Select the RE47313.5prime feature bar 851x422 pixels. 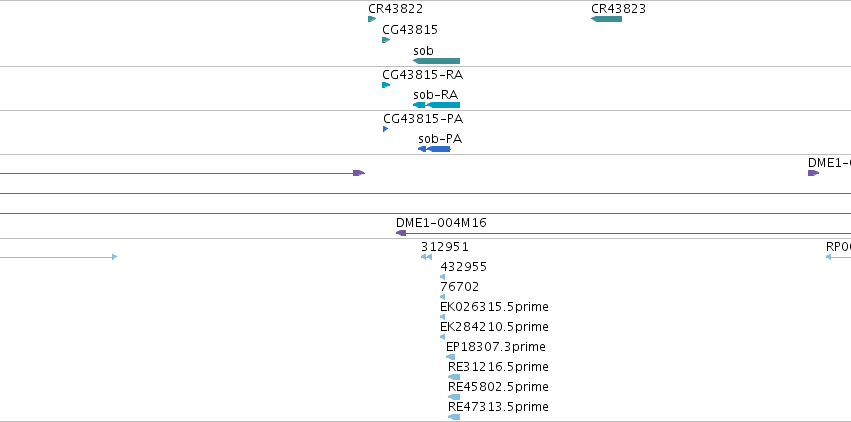454,417
